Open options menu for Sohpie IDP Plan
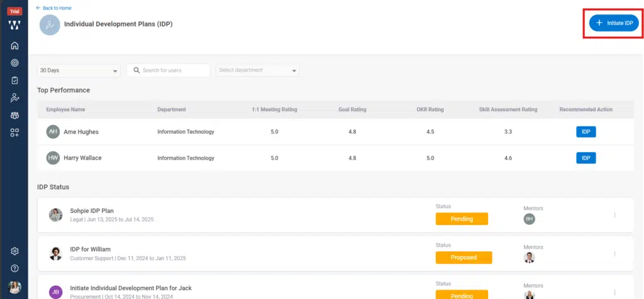The width and height of the screenshot is (644, 299). [x=614, y=215]
